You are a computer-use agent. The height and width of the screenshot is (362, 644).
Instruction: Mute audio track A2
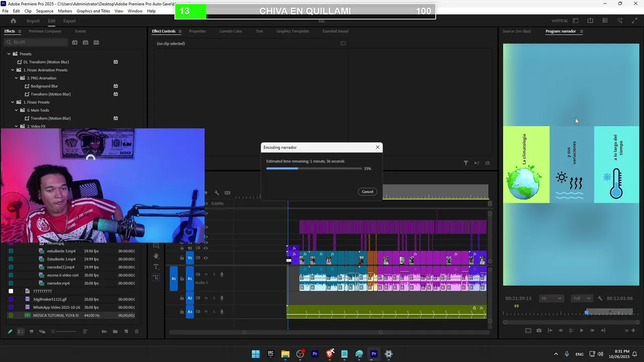pos(206,298)
